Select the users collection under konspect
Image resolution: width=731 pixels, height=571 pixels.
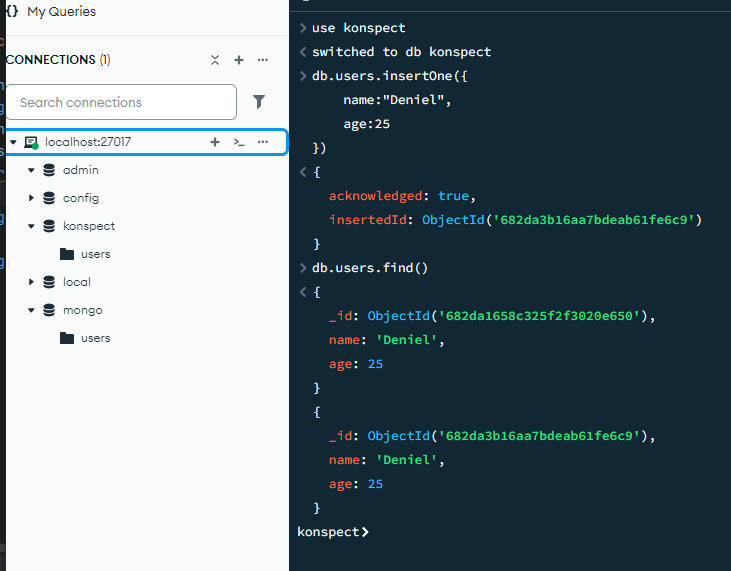(x=95, y=254)
